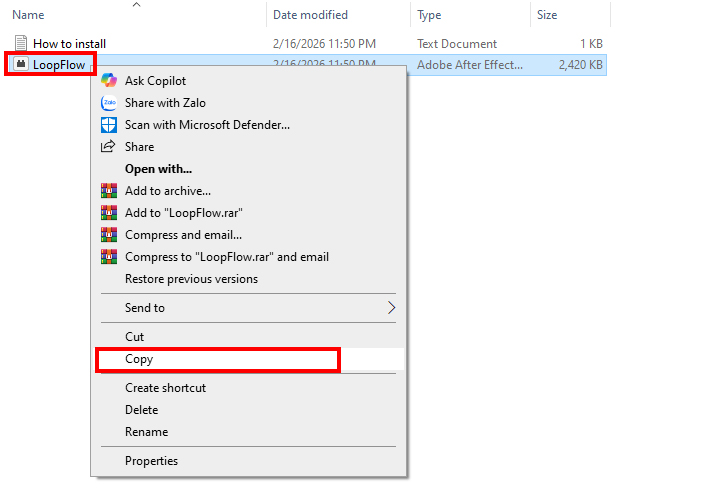The height and width of the screenshot is (501, 728).
Task: Open Properties for LoopFlow
Action: click(151, 461)
